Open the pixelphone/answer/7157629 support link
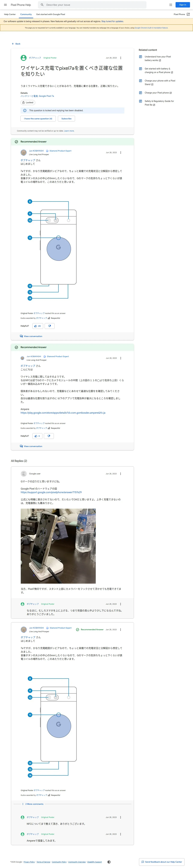 51,492
